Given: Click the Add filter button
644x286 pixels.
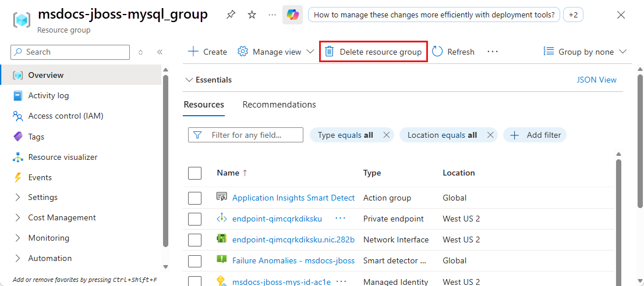Looking at the screenshot, I should tap(535, 135).
